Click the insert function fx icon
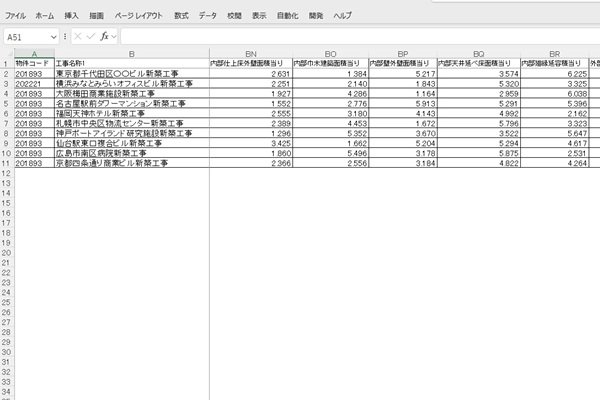 pos(104,36)
